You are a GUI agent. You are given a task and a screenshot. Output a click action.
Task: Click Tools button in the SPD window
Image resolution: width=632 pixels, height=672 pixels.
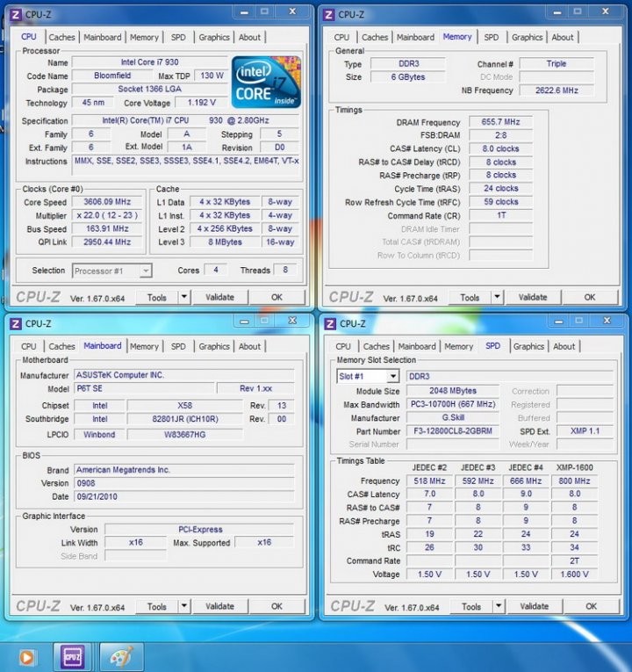471,606
